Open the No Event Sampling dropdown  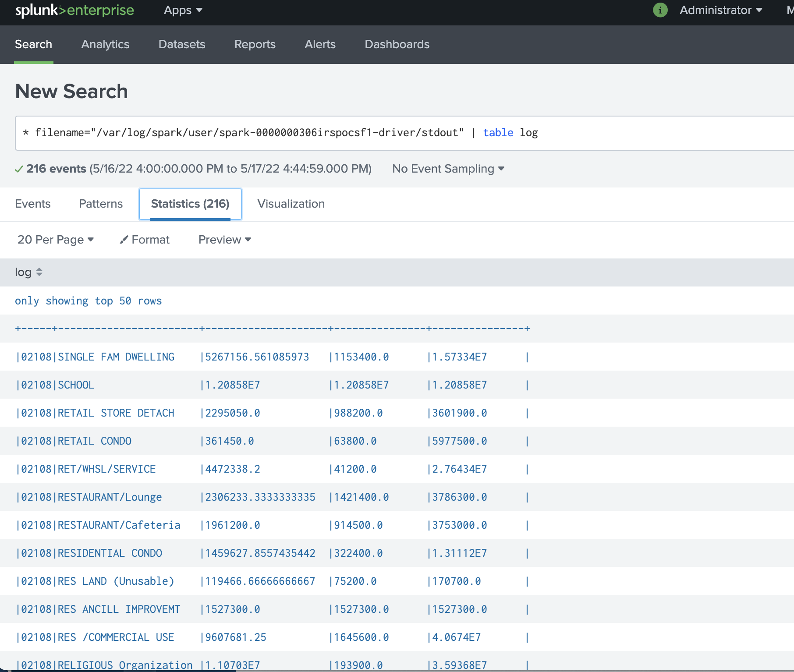[448, 169]
